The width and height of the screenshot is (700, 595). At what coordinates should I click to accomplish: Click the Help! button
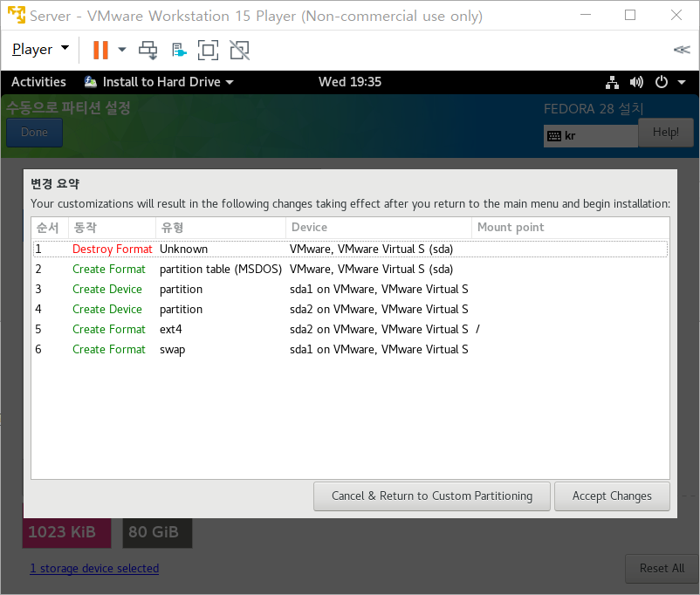666,132
